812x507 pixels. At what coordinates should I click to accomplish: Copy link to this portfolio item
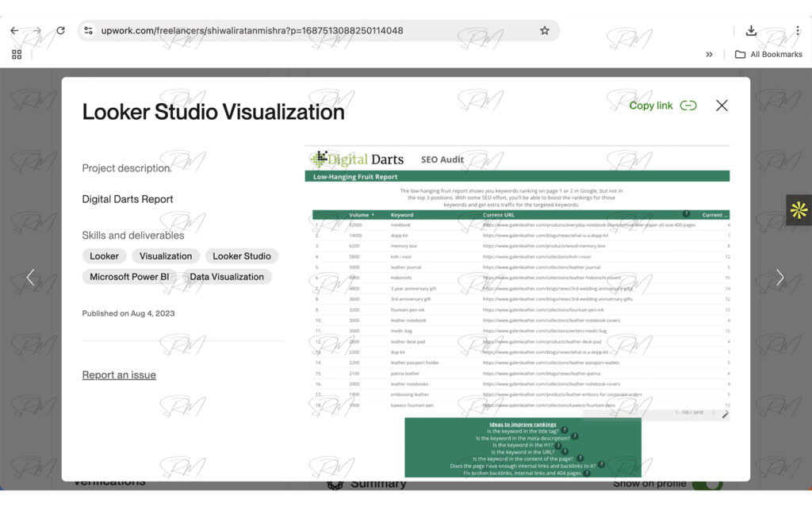[x=663, y=106]
